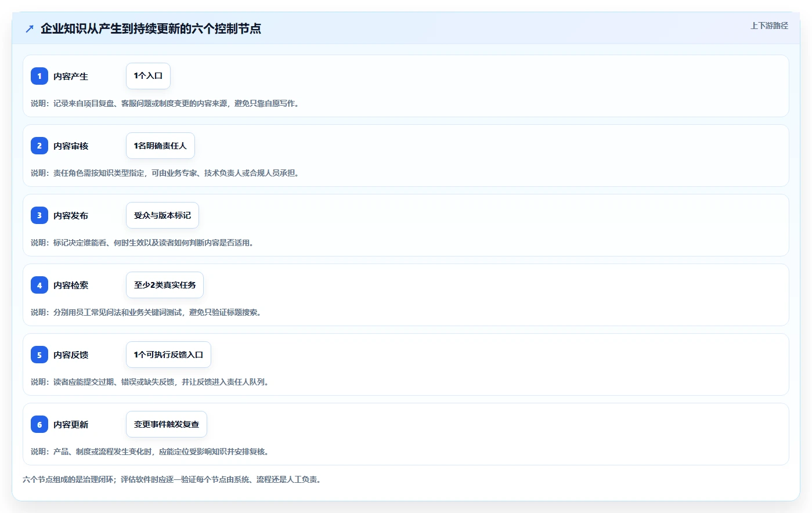Viewport: 812px width, 513px height.
Task: Click the 内容更新 node title
Action: (x=71, y=424)
